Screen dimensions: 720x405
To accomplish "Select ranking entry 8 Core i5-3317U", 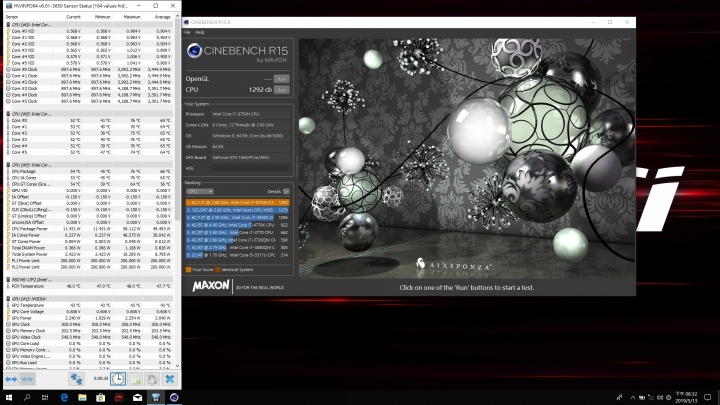I will pyautogui.click(x=237, y=255).
